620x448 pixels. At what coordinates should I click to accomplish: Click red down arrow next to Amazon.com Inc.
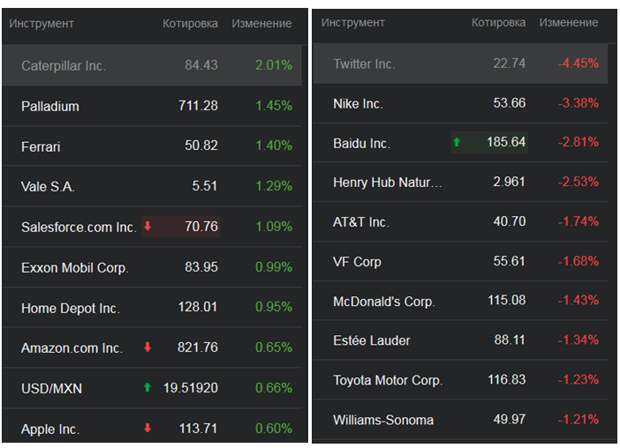(x=147, y=347)
